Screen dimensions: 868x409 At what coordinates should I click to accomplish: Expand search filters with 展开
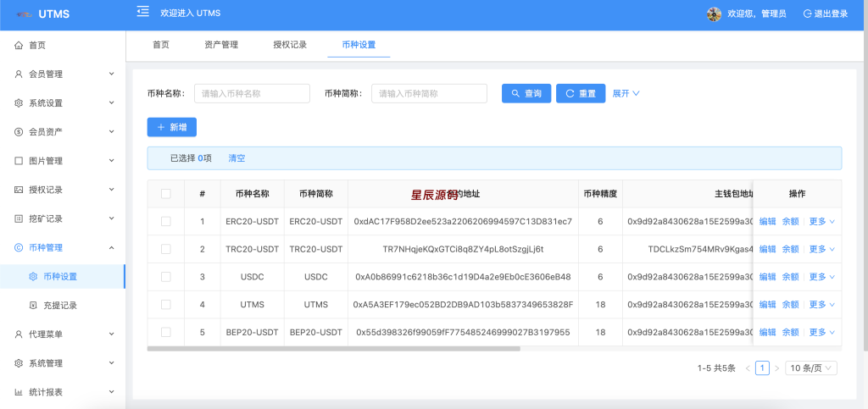[626, 93]
